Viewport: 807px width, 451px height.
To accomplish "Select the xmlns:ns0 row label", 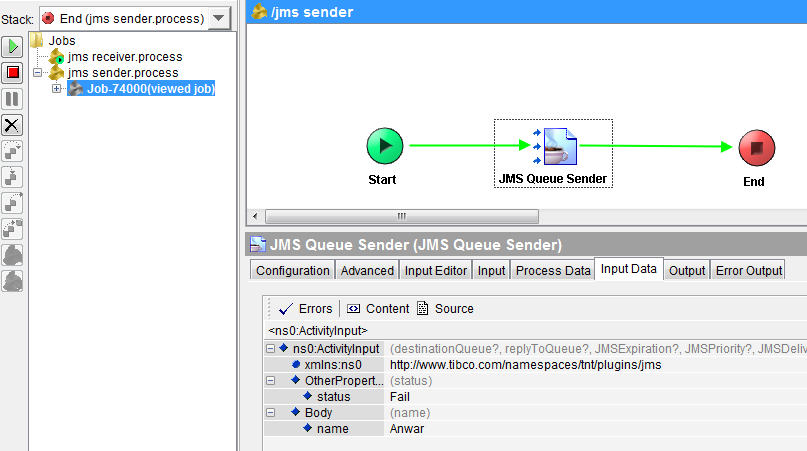I will click(333, 365).
